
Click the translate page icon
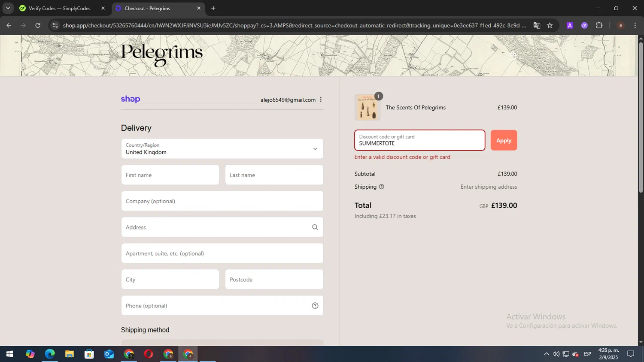click(537, 25)
